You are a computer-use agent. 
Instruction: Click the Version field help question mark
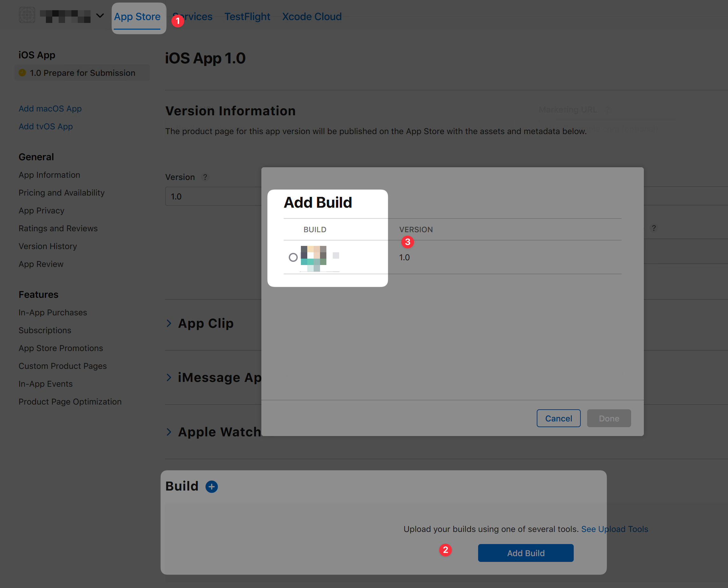(x=205, y=177)
